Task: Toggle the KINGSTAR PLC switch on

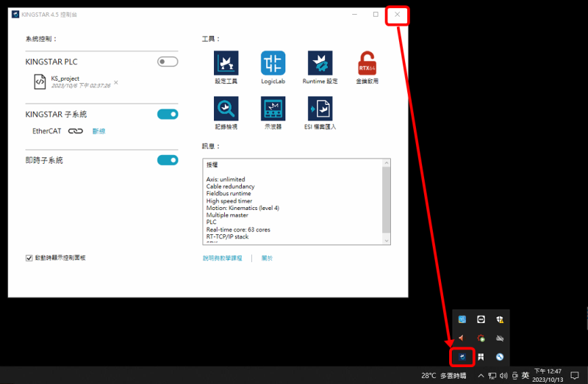Action: coord(168,62)
